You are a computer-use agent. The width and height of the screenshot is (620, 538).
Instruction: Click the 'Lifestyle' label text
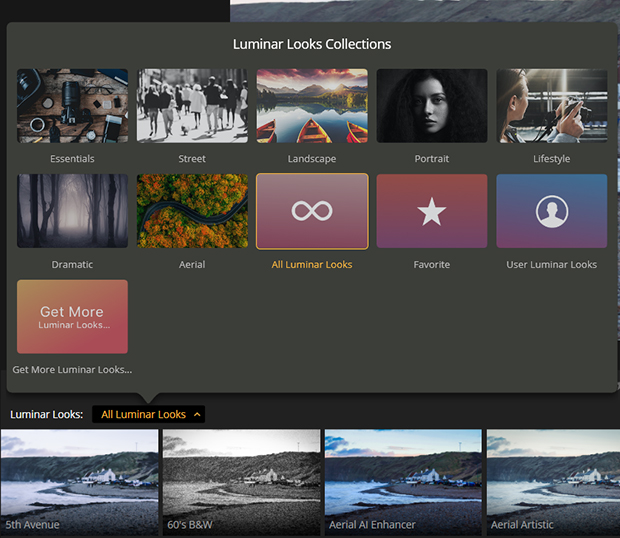pyautogui.click(x=552, y=159)
